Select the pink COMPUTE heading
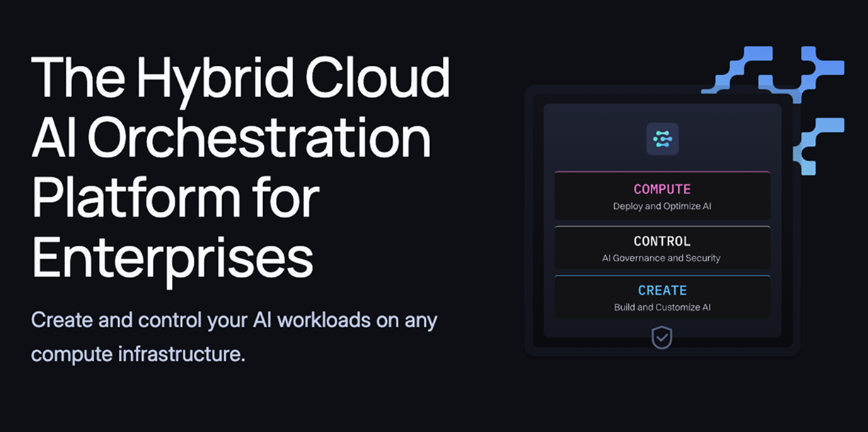This screenshot has width=868, height=432. coord(662,190)
